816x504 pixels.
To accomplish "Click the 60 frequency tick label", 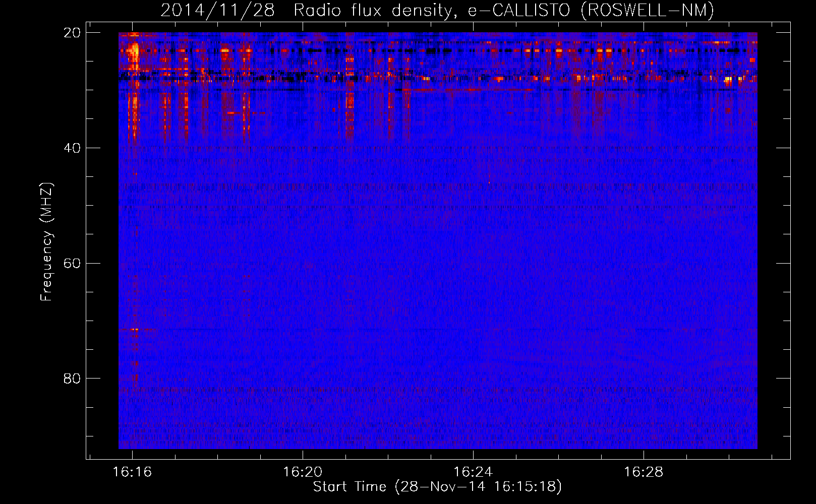I will (72, 264).
